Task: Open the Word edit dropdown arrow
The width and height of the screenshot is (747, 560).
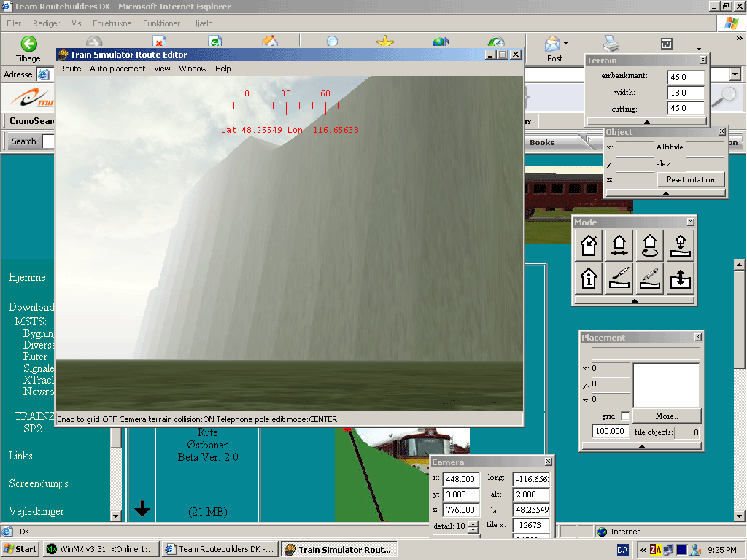Action: (699, 49)
